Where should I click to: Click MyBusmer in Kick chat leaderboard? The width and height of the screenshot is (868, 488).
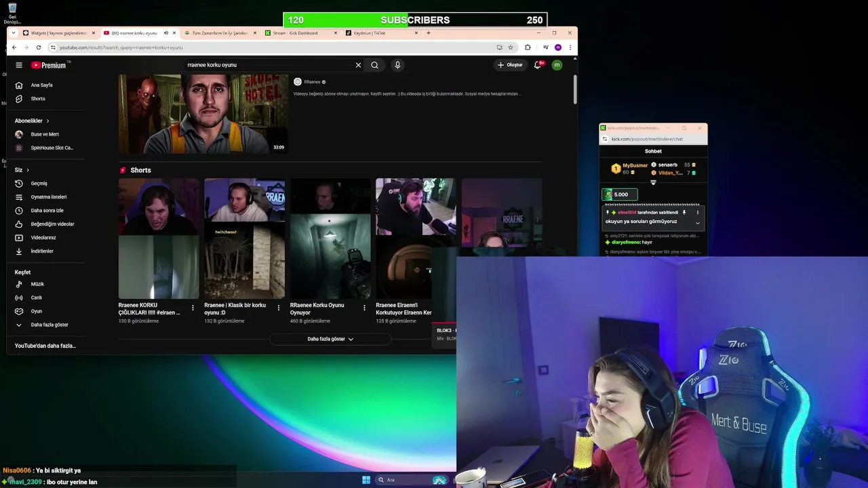[635, 165]
